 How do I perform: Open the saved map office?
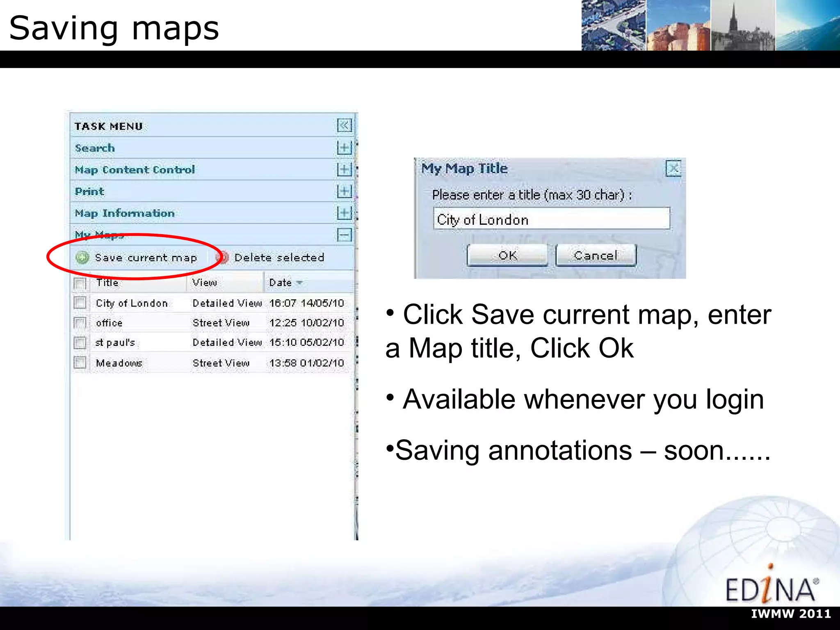[x=109, y=323]
